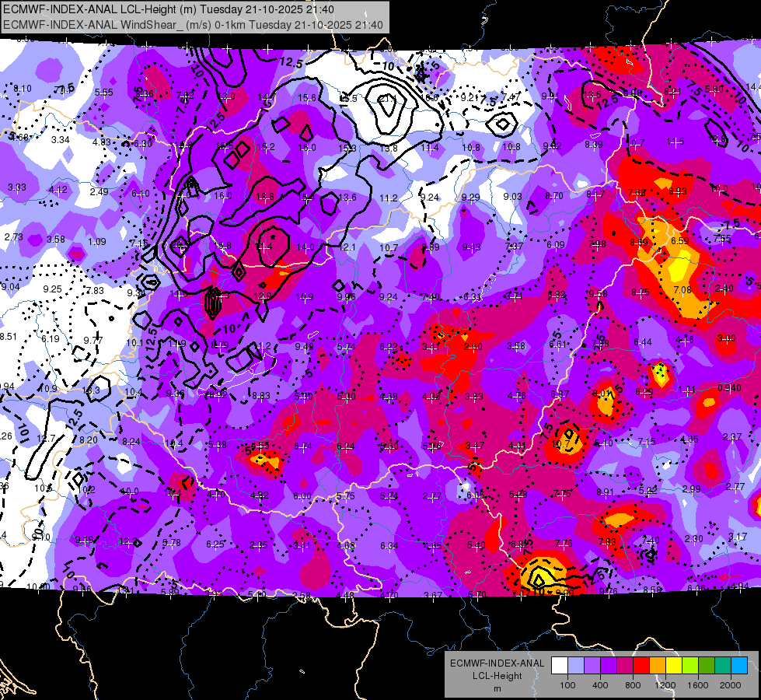The width and height of the screenshot is (761, 700).
Task: Select the teal legend swatch
Action: 723,666
